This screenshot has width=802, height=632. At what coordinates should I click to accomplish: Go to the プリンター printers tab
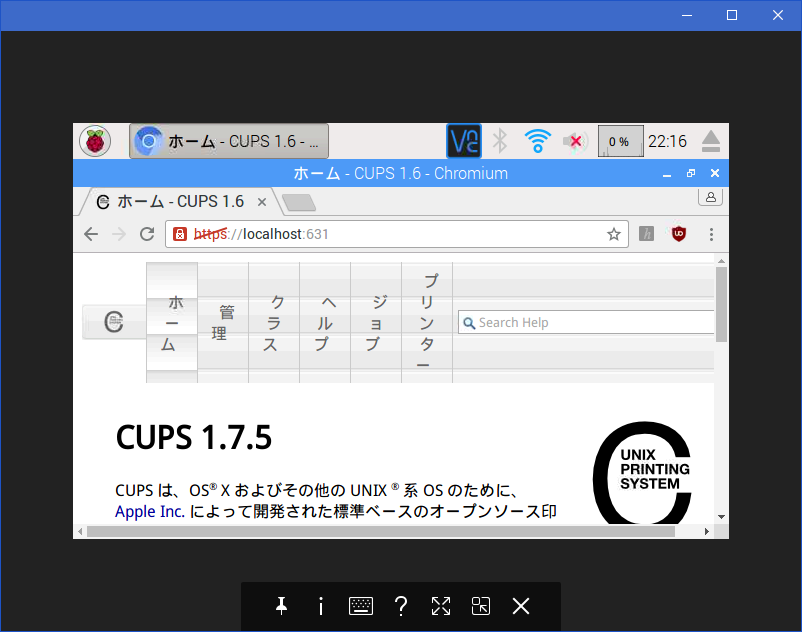pos(427,323)
